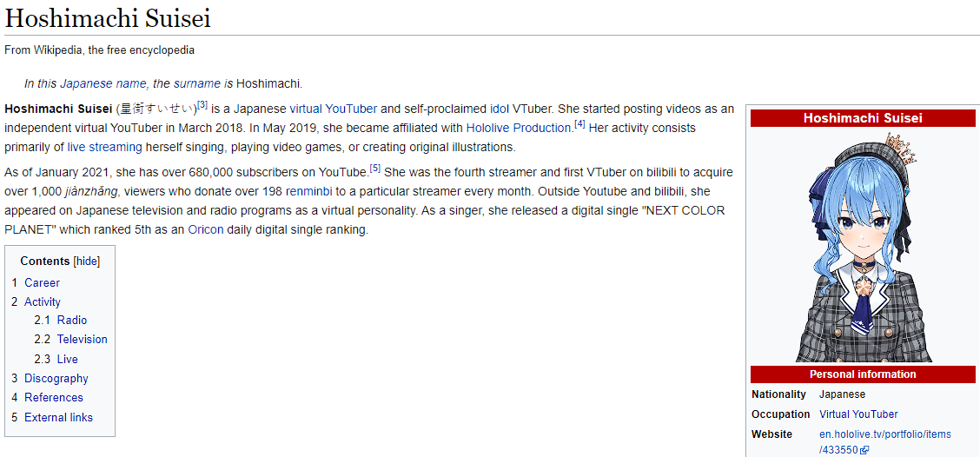This screenshot has height=457, width=980.
Task: Click the external link icon after website URL
Action: coord(864,450)
